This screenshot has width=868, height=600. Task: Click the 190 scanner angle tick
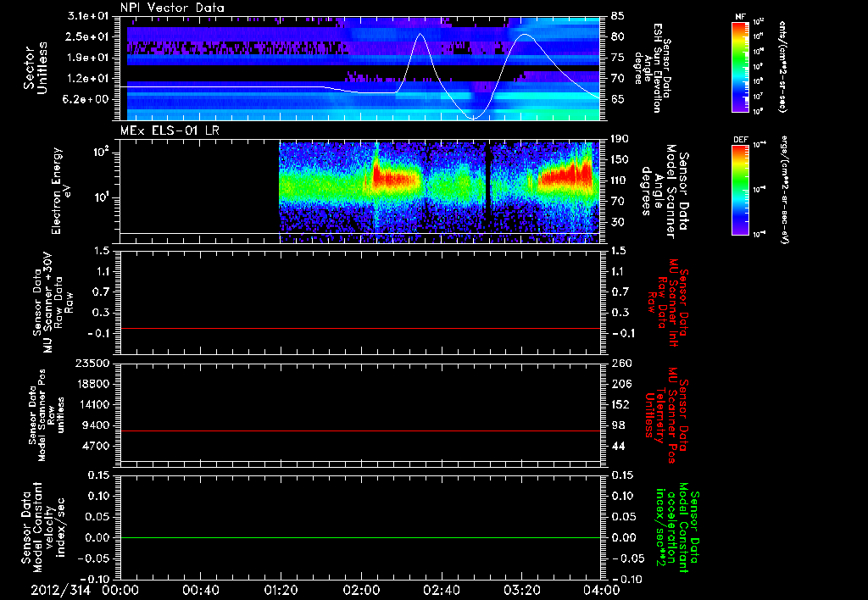[620, 139]
